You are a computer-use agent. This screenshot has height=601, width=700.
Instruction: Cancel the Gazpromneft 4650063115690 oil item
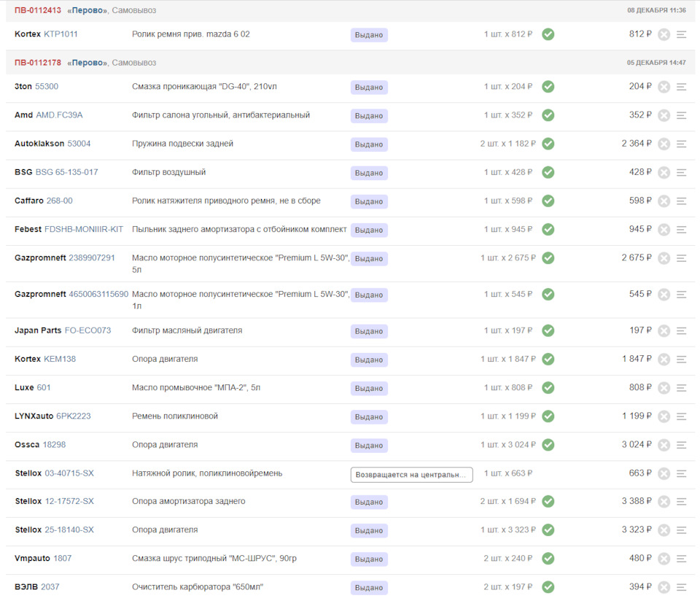664,294
